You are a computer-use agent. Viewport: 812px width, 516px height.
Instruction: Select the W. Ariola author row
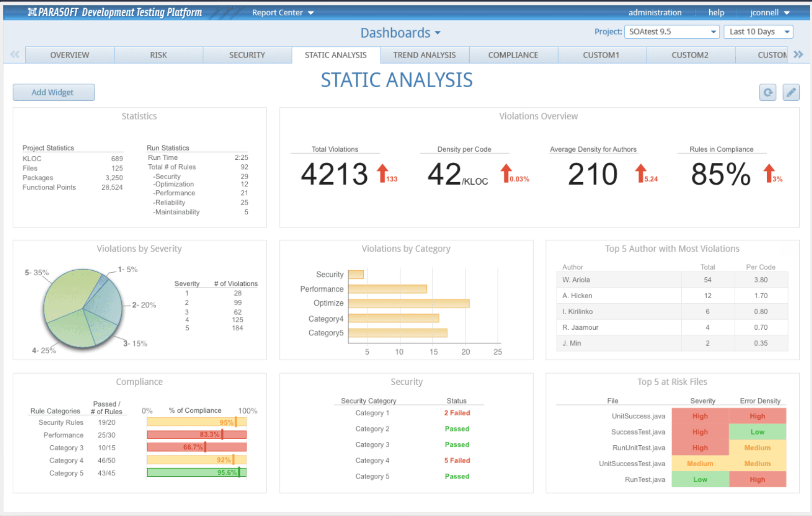coord(672,280)
